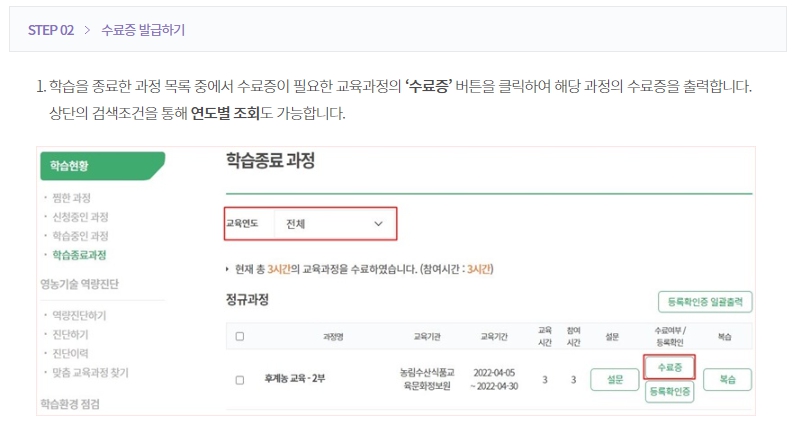The image size is (793, 431).
Task: Open 학습중인 과정 in sidebar
Action: (80, 236)
